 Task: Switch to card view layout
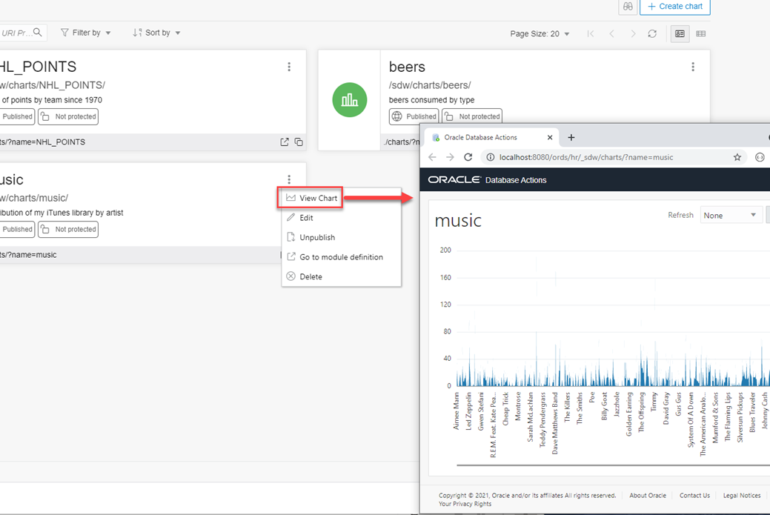pos(680,34)
